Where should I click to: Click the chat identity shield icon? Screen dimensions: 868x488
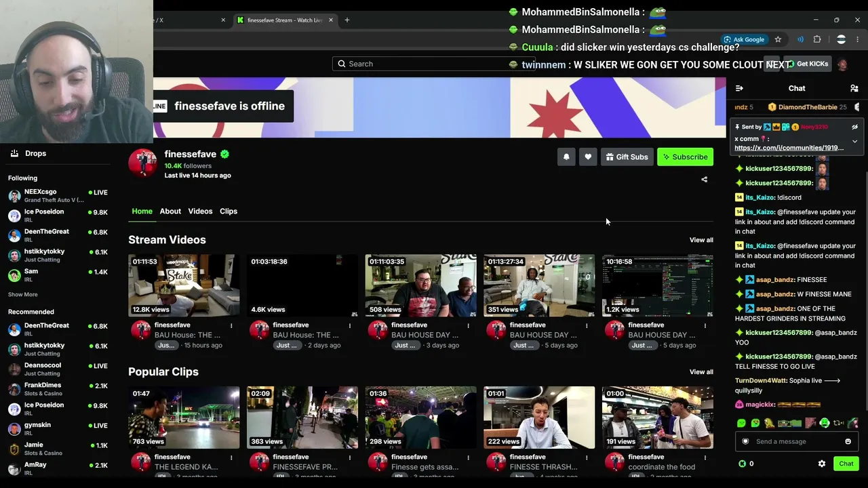click(x=745, y=441)
